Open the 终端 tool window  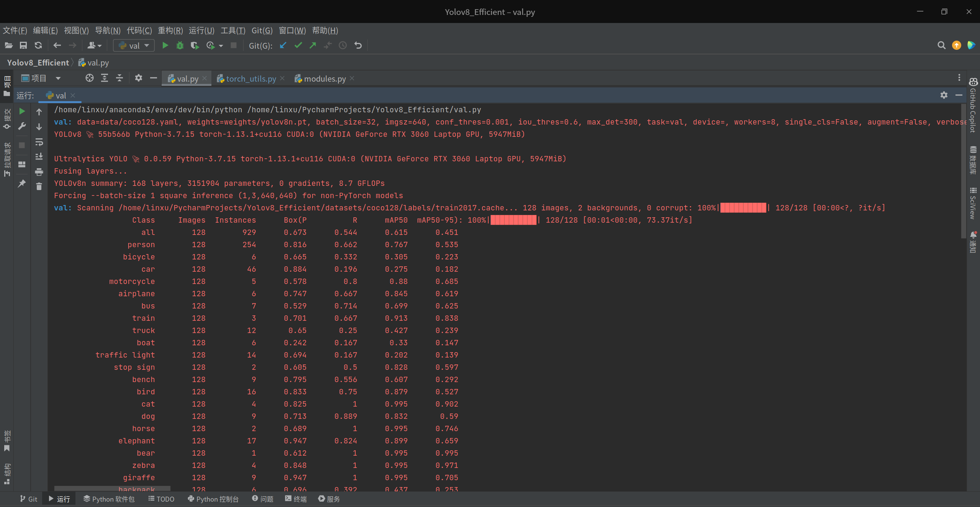tap(296, 499)
